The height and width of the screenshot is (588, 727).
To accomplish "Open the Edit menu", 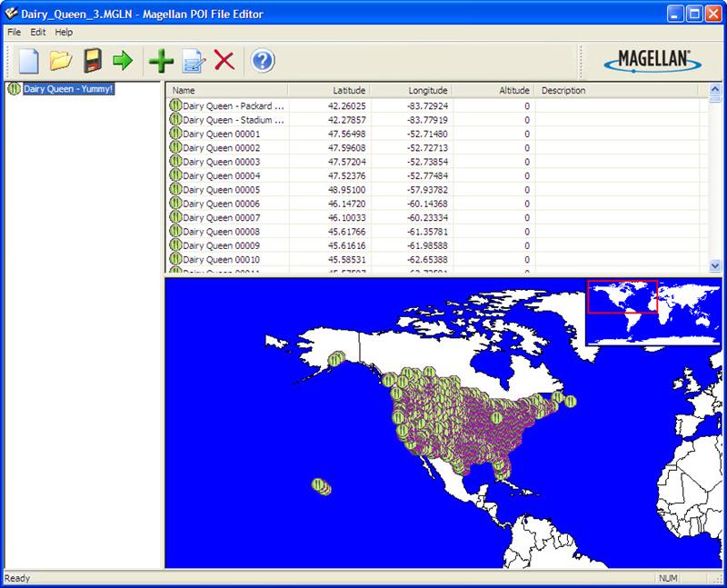I will (37, 32).
